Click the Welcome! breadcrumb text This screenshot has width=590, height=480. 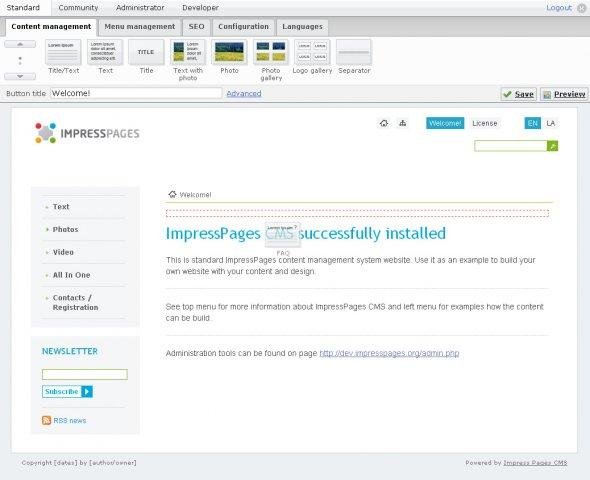pyautogui.click(x=195, y=194)
